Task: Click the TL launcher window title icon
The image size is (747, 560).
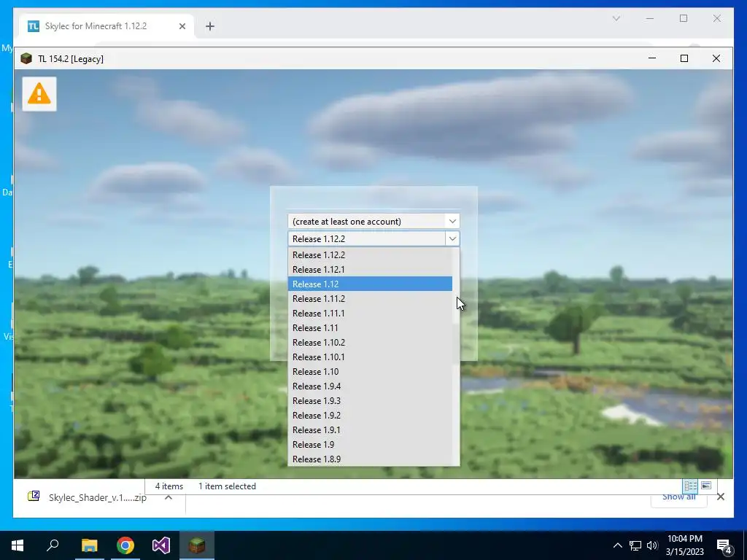Action: coord(26,58)
